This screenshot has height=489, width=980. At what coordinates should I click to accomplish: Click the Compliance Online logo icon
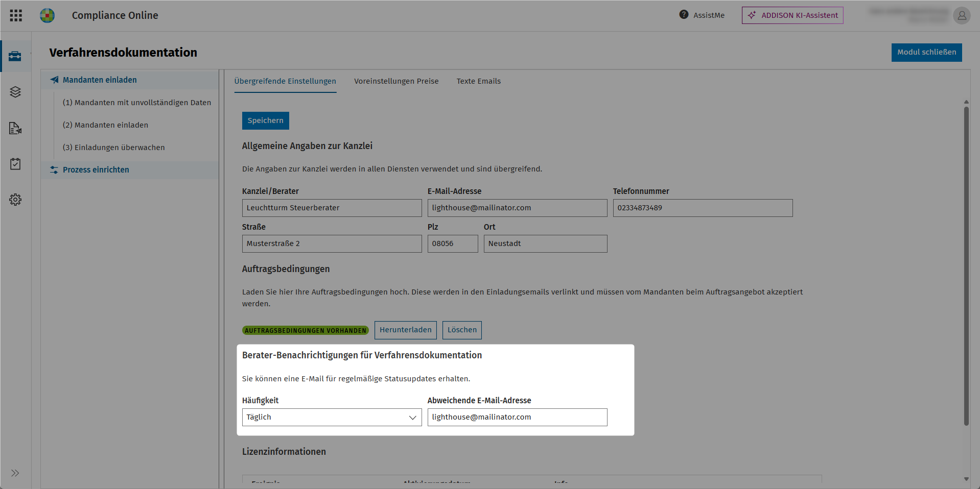[48, 15]
